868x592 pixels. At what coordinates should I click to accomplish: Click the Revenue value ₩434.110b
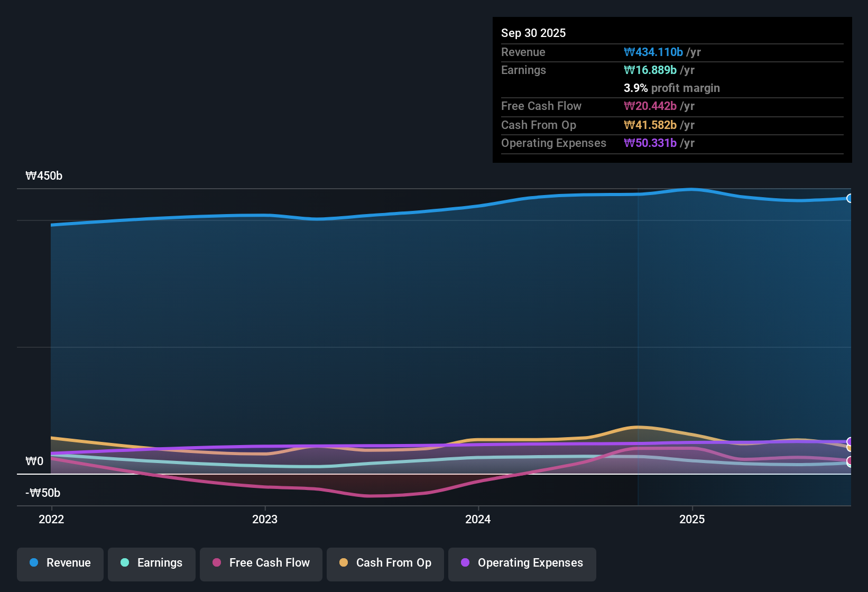[x=653, y=52]
